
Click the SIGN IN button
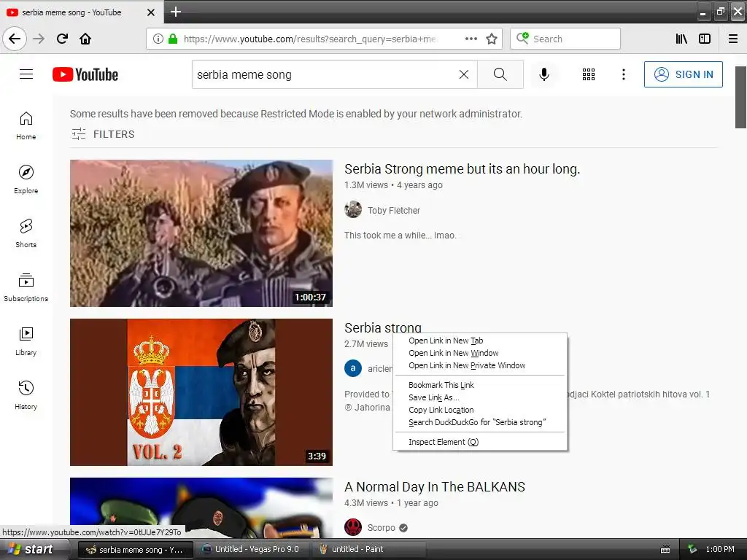[683, 74]
